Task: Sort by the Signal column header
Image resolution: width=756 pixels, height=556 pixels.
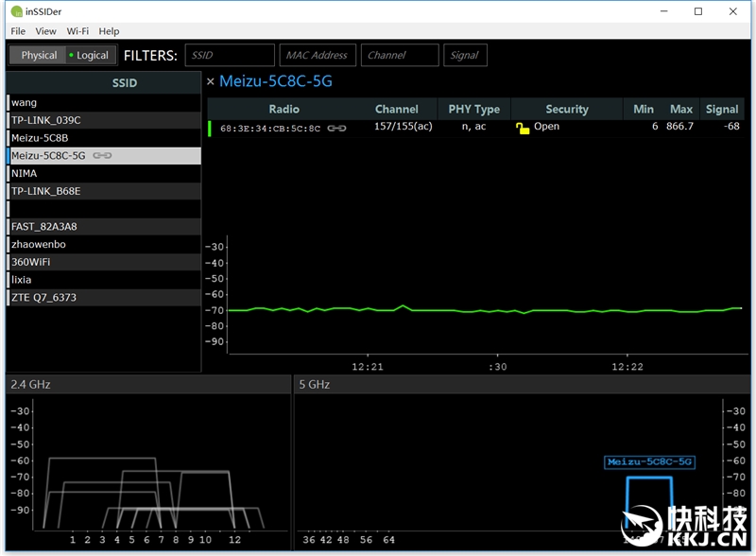Action: tap(722, 109)
